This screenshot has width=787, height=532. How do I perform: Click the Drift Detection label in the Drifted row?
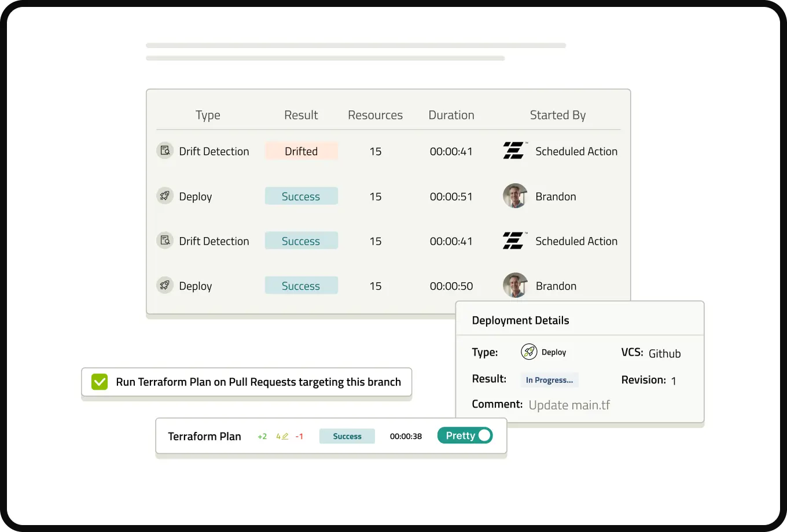pos(214,151)
